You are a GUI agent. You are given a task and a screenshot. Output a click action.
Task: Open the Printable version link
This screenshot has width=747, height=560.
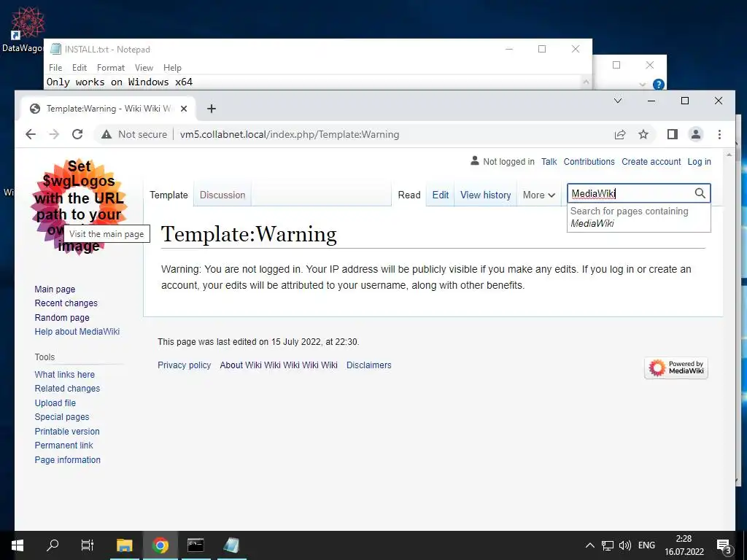66,431
